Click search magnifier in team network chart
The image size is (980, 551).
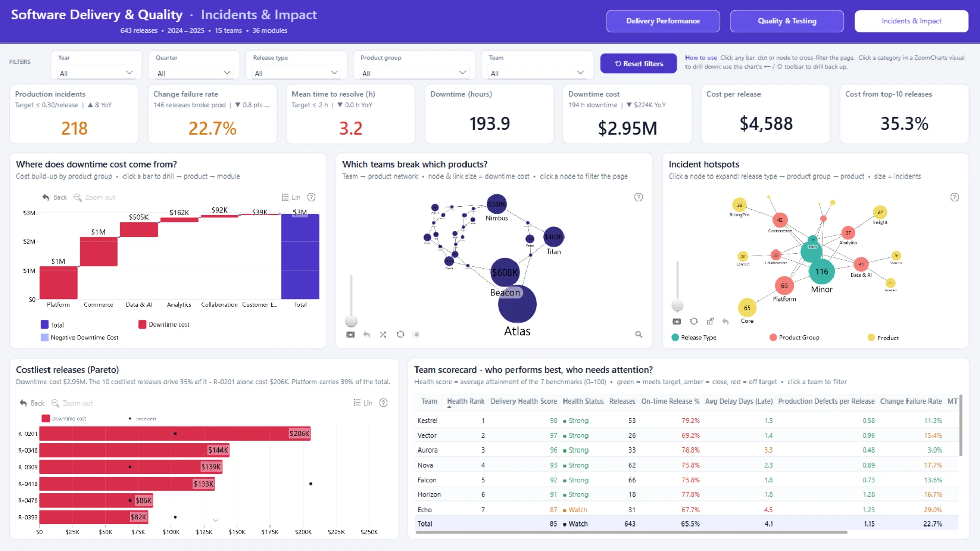point(639,335)
